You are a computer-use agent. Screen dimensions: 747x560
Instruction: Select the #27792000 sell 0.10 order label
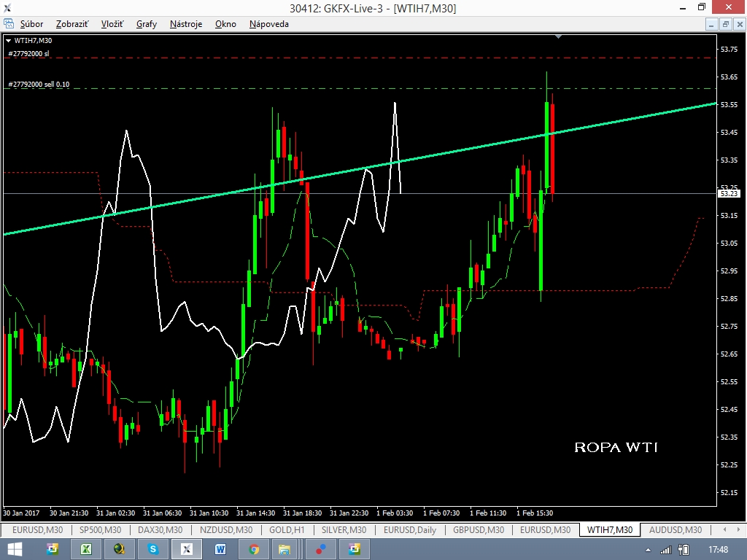click(x=39, y=85)
